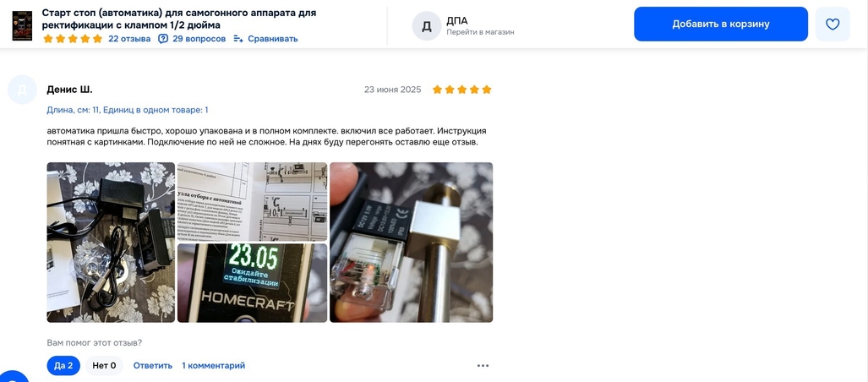Open the 22 отзыва link

tap(129, 39)
